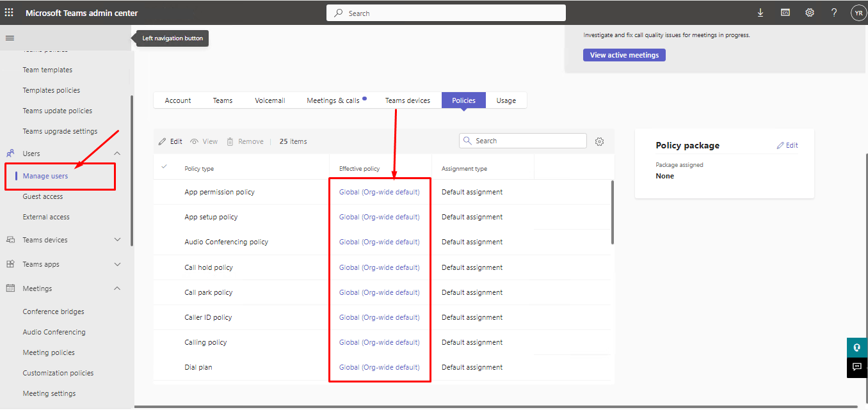Click the Teams devices icon in the sidebar
The width and height of the screenshot is (868, 410).
pyautogui.click(x=10, y=240)
